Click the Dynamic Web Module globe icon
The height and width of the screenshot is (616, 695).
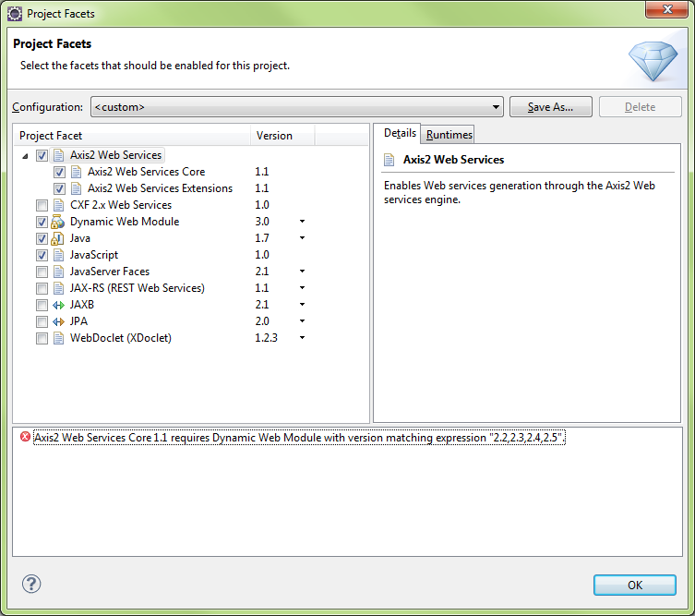tap(57, 222)
